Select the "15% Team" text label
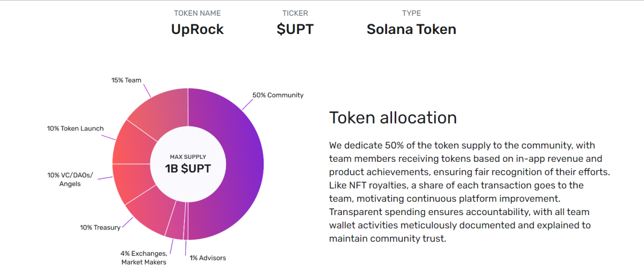Image resolution: width=644 pixels, height=279 pixels. pyautogui.click(x=126, y=80)
